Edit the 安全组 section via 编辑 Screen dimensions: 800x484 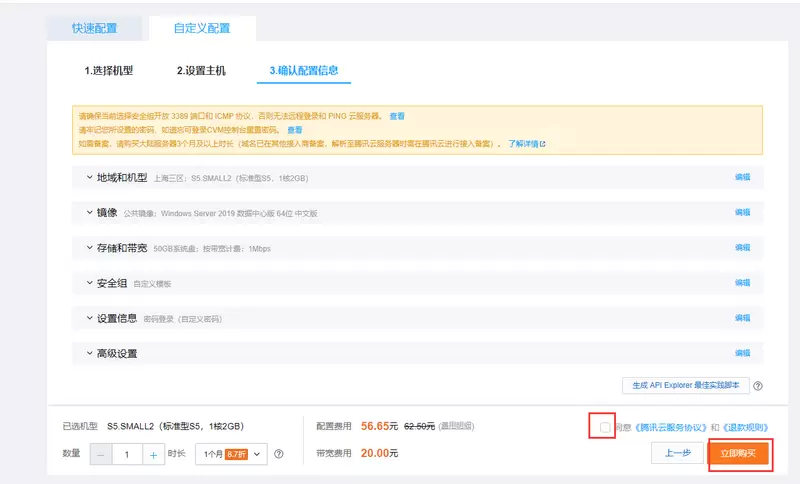742,283
